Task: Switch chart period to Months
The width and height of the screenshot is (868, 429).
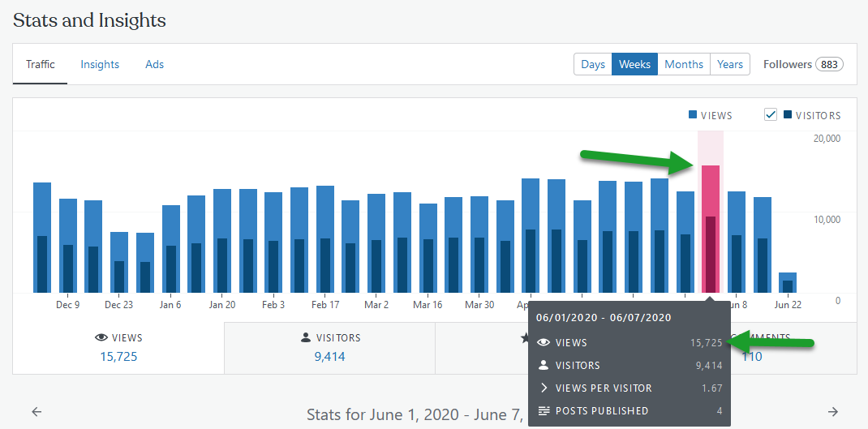Action: [684, 64]
